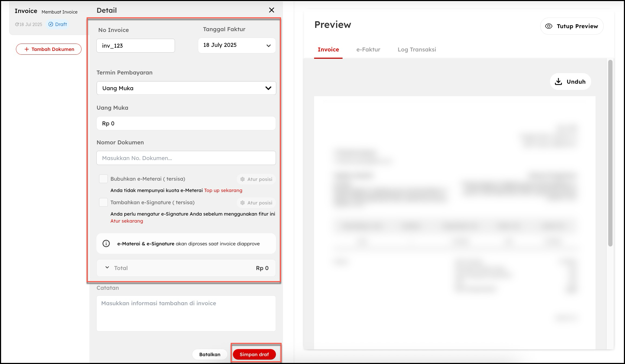Click gear icon for e-Signature Atur posisi
625x364 pixels.
242,203
